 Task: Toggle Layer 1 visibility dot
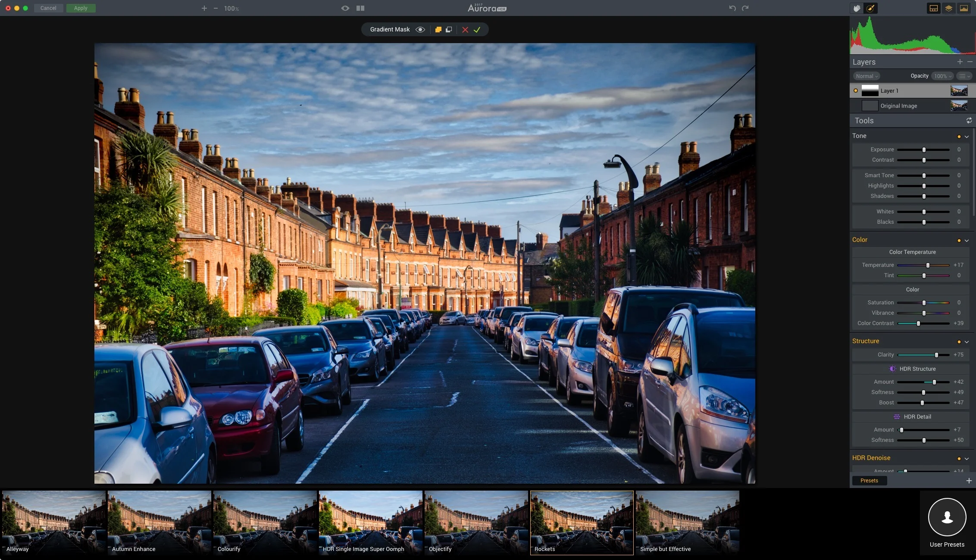click(855, 91)
